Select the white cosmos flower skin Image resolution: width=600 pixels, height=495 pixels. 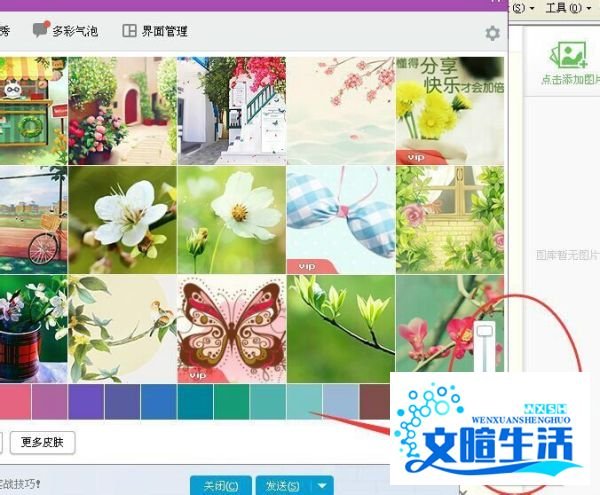tap(232, 220)
